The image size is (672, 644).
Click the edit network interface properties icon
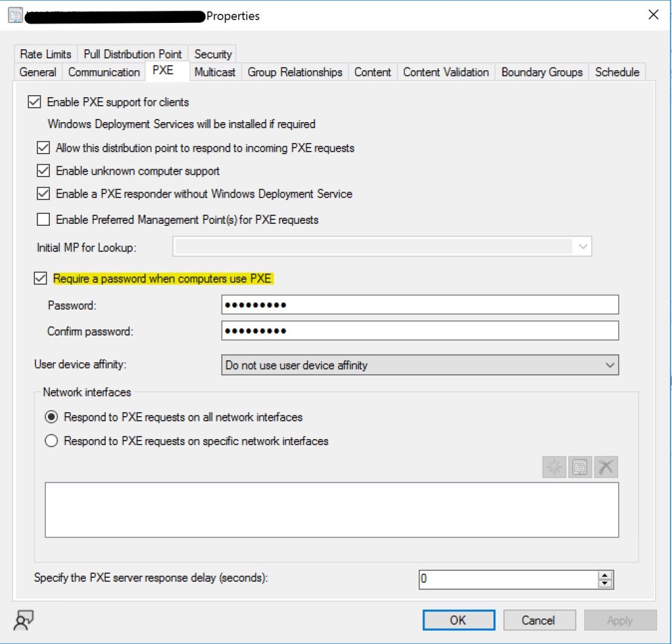(x=580, y=467)
